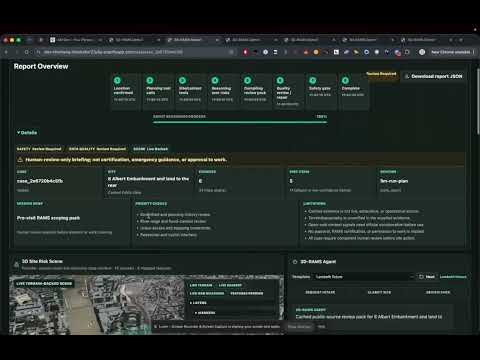The image size is (480, 360).
Task: Click the Safety gate step card
Action: pos(320,92)
